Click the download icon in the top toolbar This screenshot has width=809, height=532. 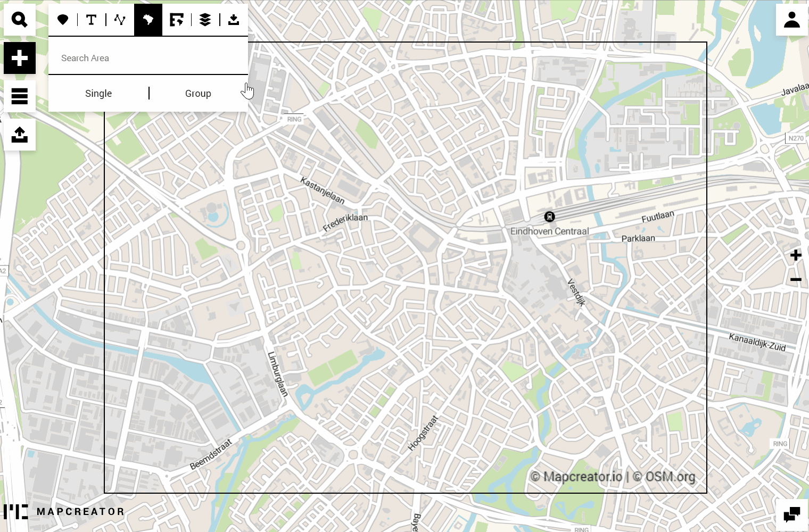coord(233,20)
